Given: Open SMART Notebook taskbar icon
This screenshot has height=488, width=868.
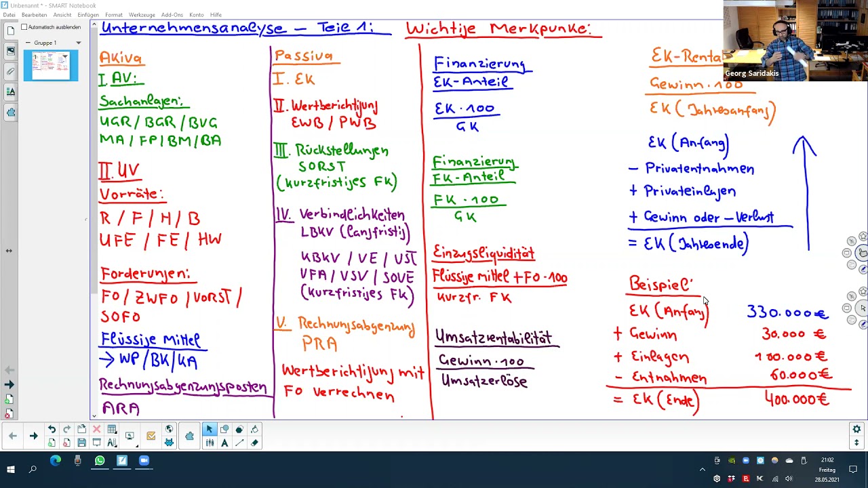Looking at the screenshot, I should pos(122,462).
